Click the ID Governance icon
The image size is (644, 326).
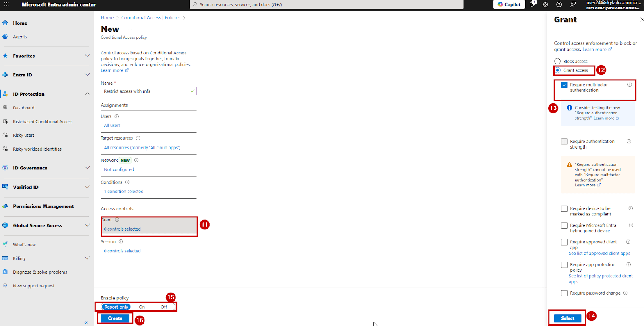(x=5, y=168)
